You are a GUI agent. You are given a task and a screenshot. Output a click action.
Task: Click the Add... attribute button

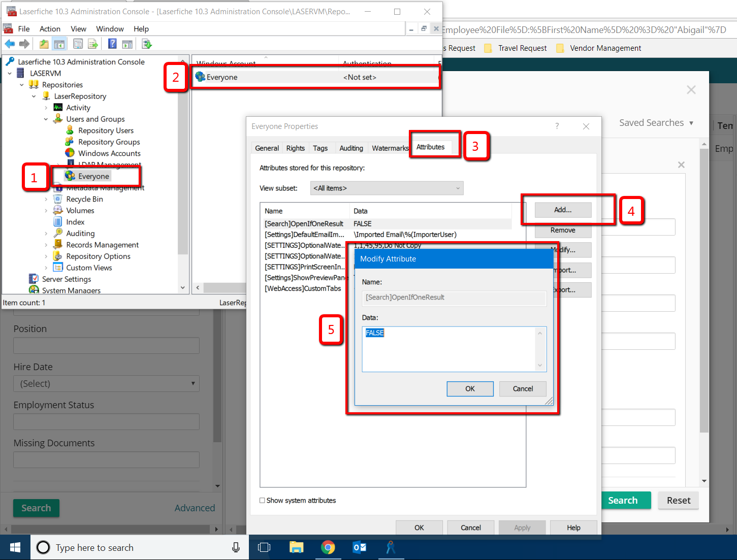pyautogui.click(x=563, y=210)
